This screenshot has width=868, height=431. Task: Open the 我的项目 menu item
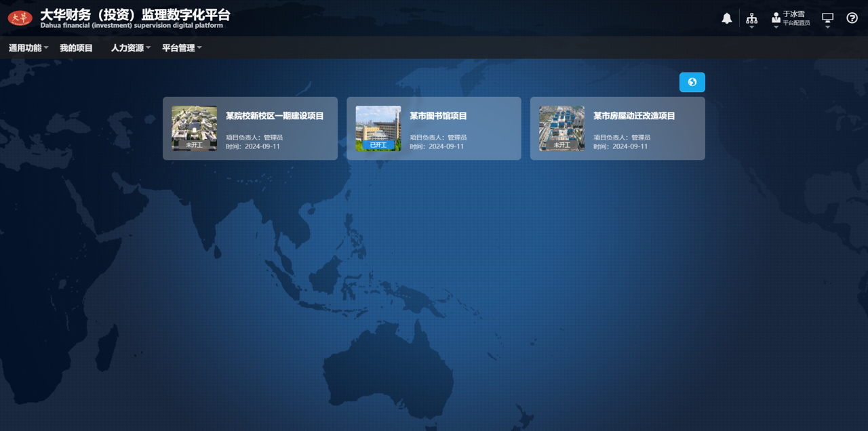76,48
